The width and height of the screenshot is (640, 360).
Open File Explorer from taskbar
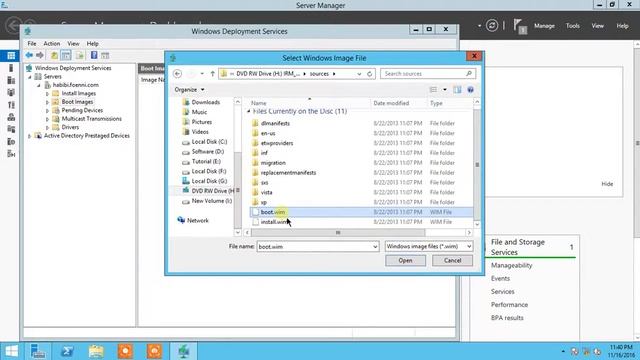[96, 351]
